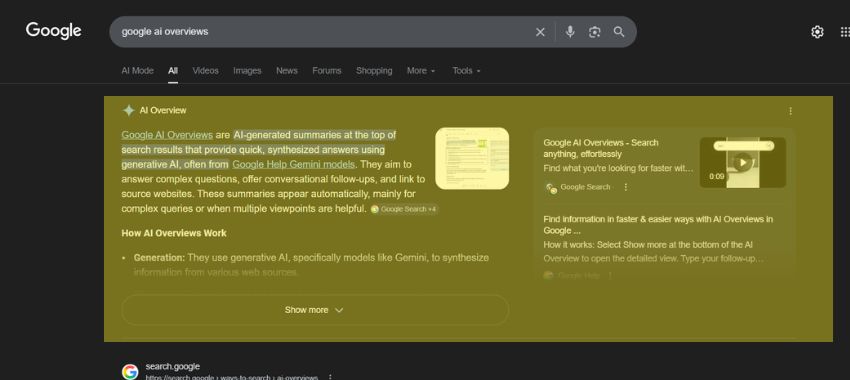
Task: Switch to Shopping tab
Action: [x=374, y=70]
